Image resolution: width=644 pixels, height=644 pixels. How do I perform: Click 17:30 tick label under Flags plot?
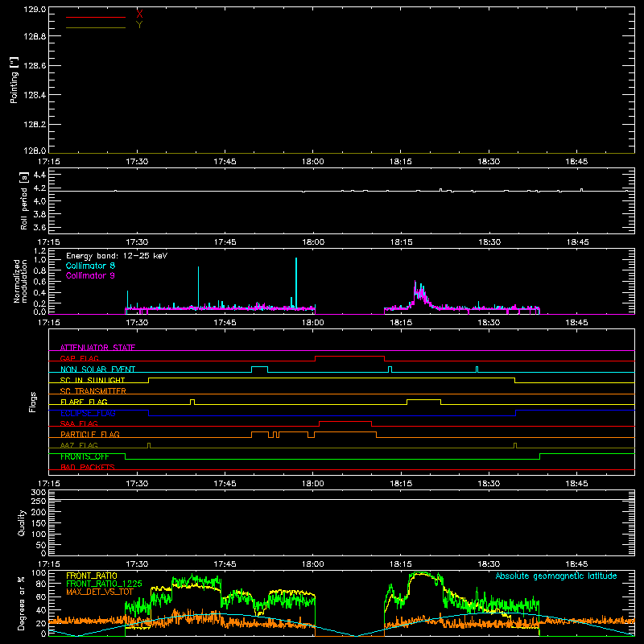[137, 484]
